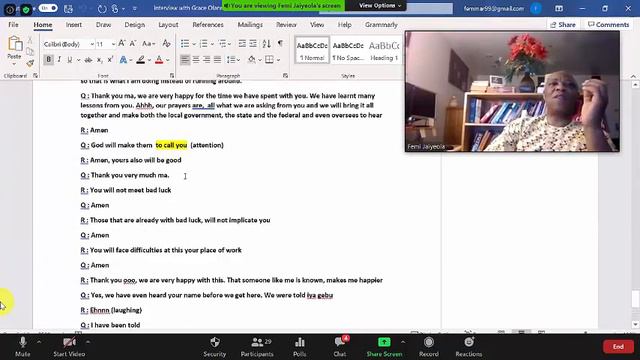Click the Comments button in Word

pyautogui.click(x=609, y=24)
